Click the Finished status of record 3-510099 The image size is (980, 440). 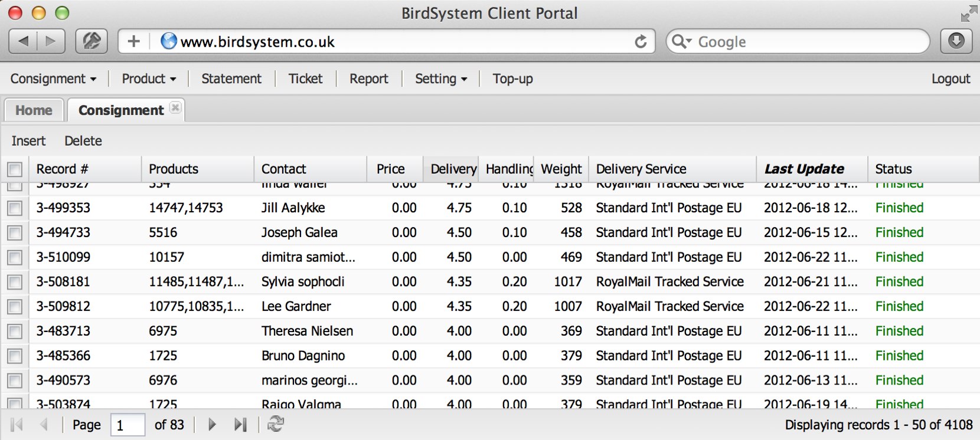tap(899, 257)
